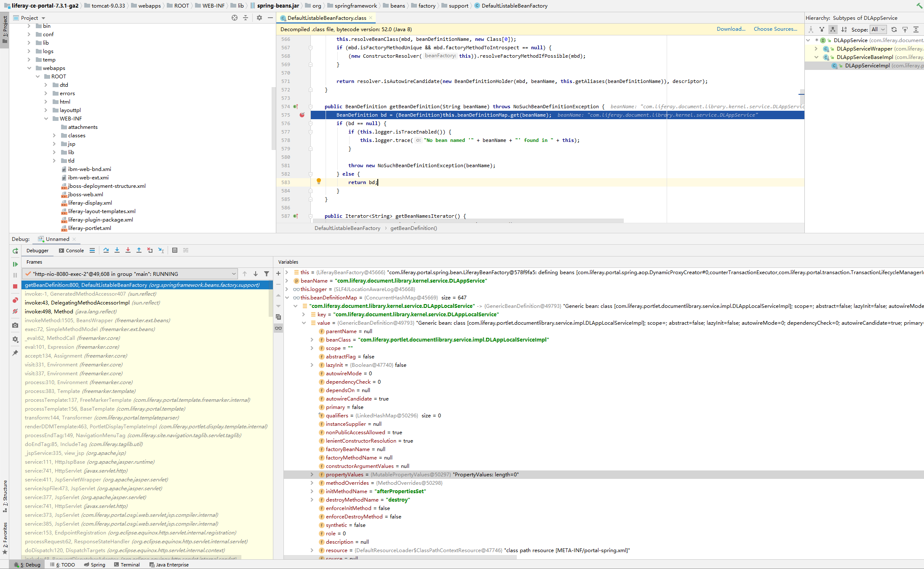Click blue Step Into icon
Image resolution: width=924 pixels, height=569 pixels.
(x=117, y=250)
